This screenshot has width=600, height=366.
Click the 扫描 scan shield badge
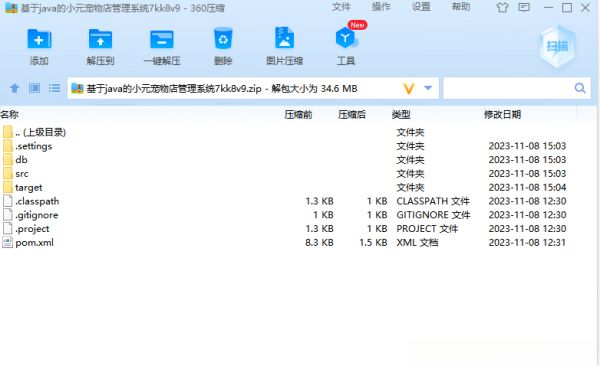pos(557,46)
